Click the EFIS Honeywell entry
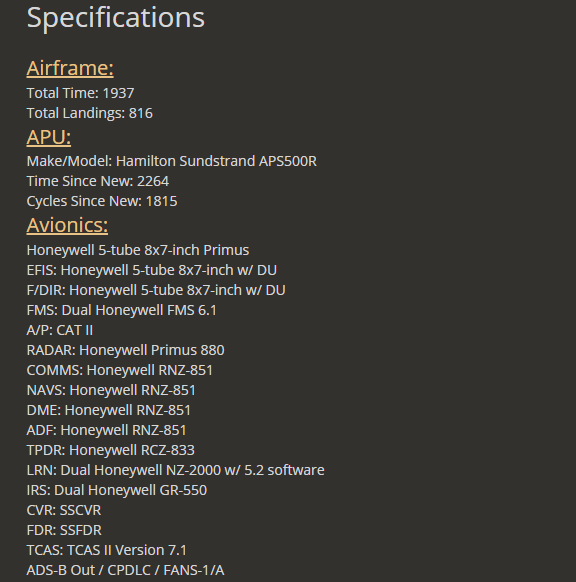The width and height of the screenshot is (576, 582). pos(152,270)
